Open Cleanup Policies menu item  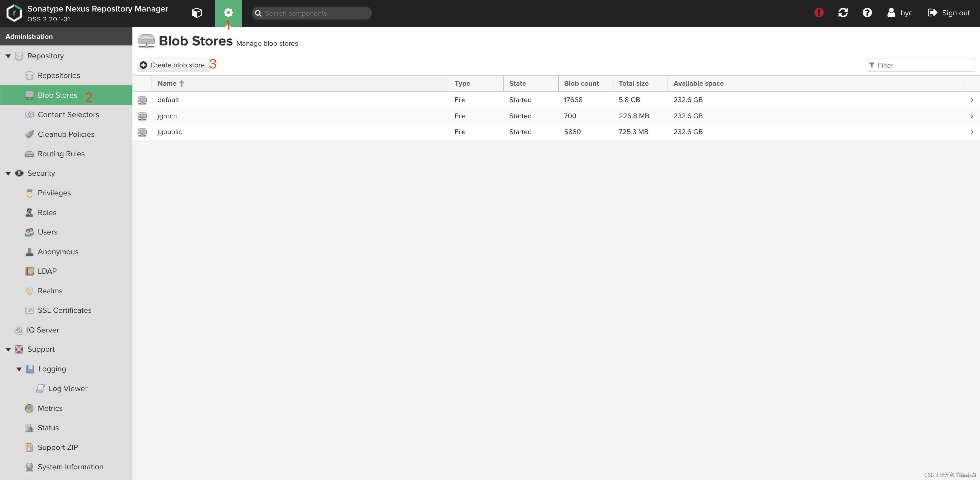pos(66,134)
